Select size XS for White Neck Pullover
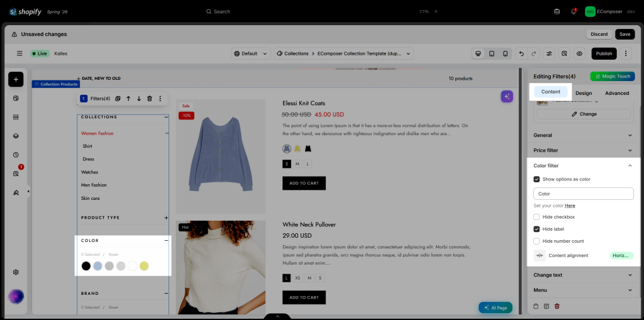 coord(297,278)
